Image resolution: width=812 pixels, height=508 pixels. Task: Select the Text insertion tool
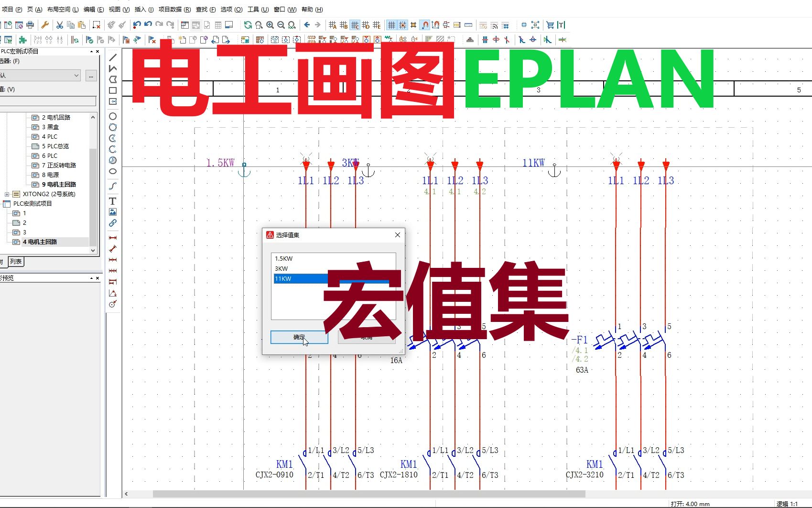[113, 201]
